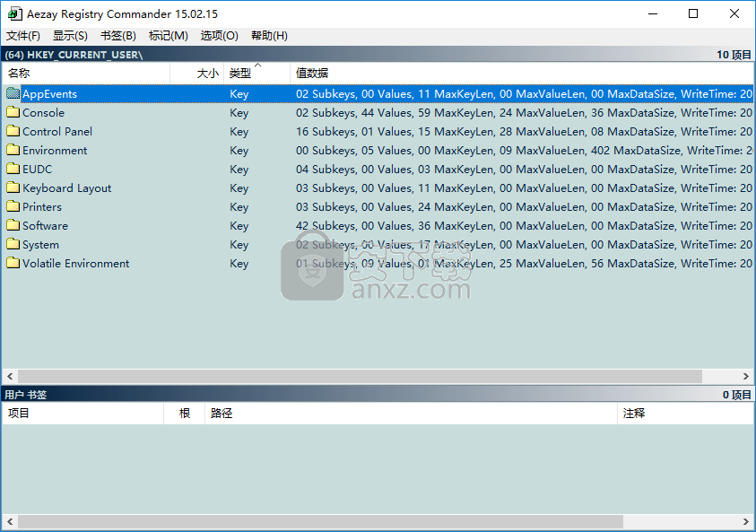Select the Software key name
Viewport: 756px width, 532px height.
(46, 226)
